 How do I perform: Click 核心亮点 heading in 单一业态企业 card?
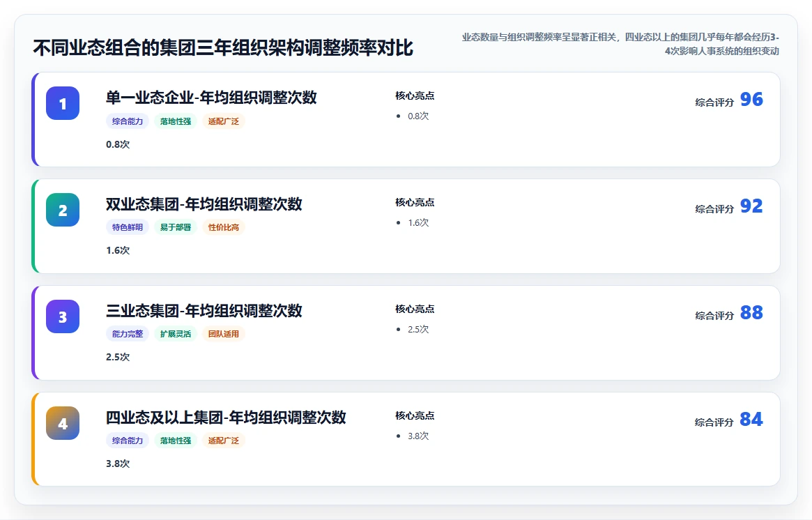click(415, 95)
